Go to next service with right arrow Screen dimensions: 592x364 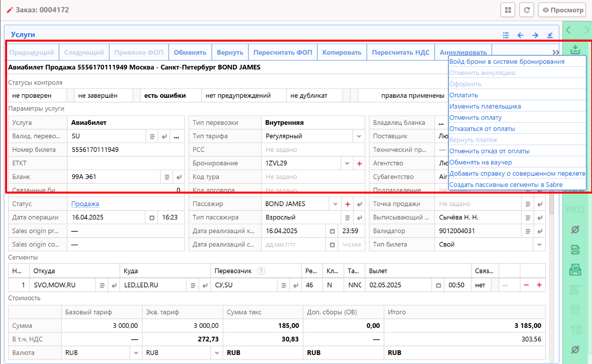tap(535, 35)
